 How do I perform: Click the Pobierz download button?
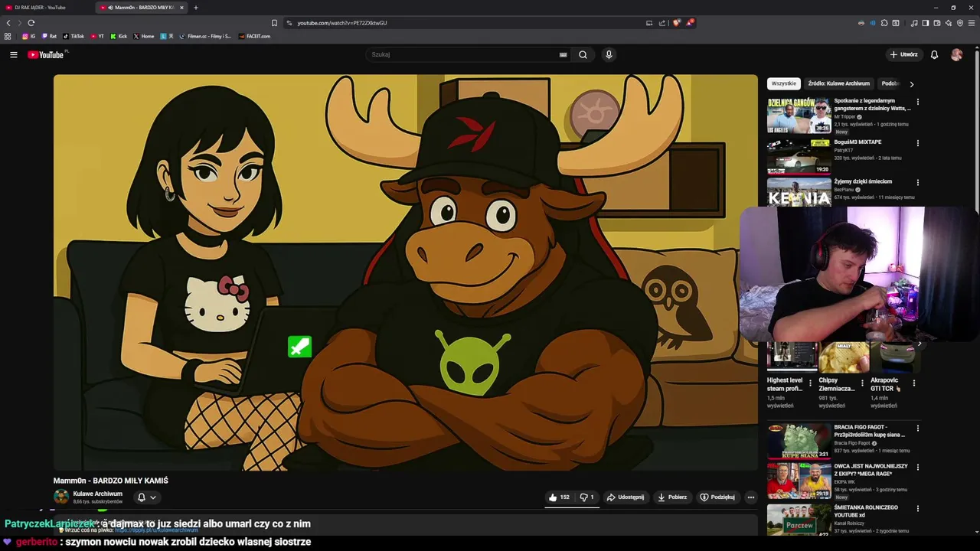672,497
